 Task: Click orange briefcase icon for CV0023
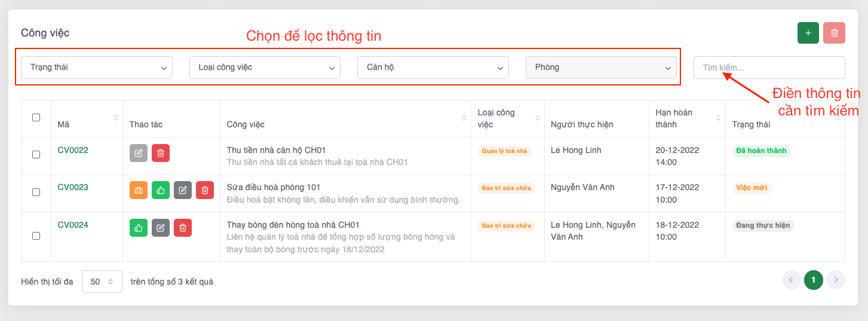pyautogui.click(x=139, y=190)
